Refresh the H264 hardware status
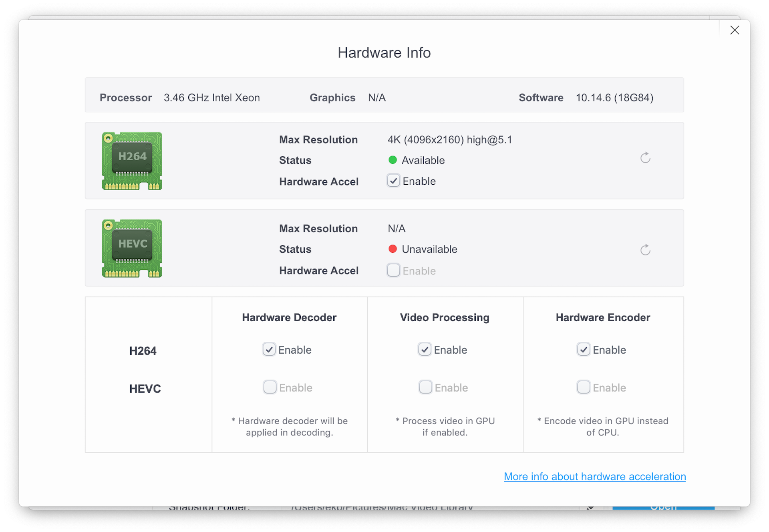Screen dimensions: 769x532 coord(645,158)
